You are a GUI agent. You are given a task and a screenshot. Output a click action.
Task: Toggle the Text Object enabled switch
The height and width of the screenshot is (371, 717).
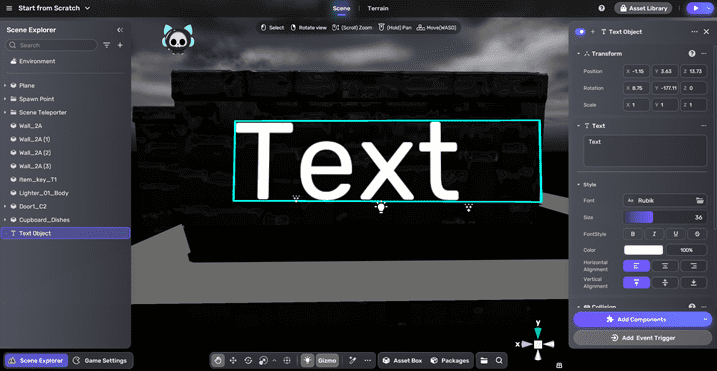click(x=580, y=32)
